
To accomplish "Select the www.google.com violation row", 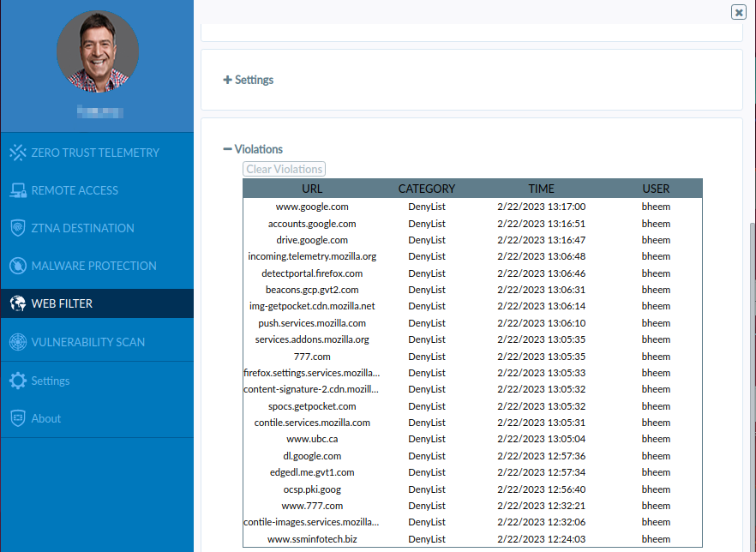I will pyautogui.click(x=312, y=207).
